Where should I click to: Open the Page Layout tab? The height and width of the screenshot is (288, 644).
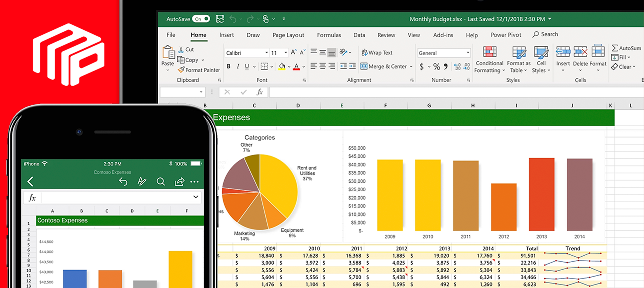coord(288,35)
